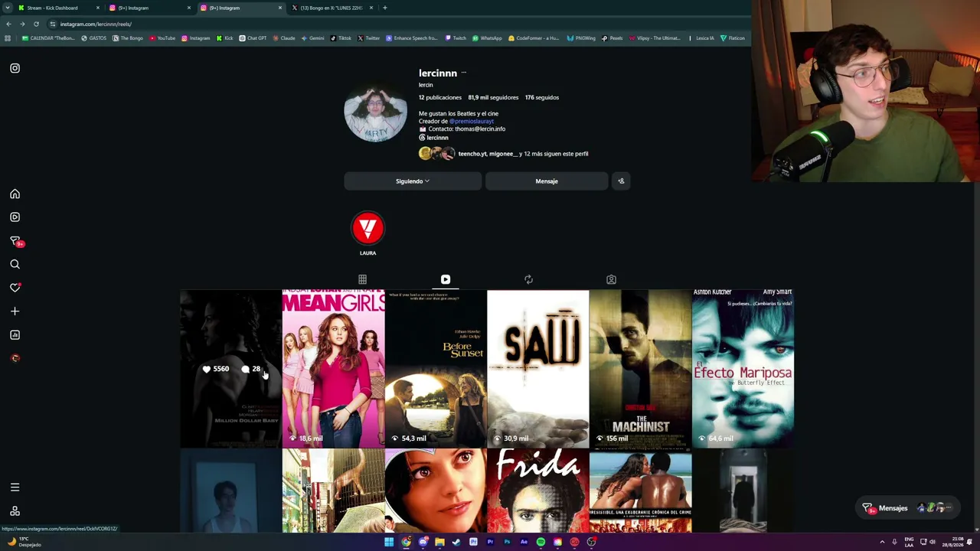Open the Million Dollar Baby reel
This screenshot has height=551, width=980.
[x=230, y=368]
